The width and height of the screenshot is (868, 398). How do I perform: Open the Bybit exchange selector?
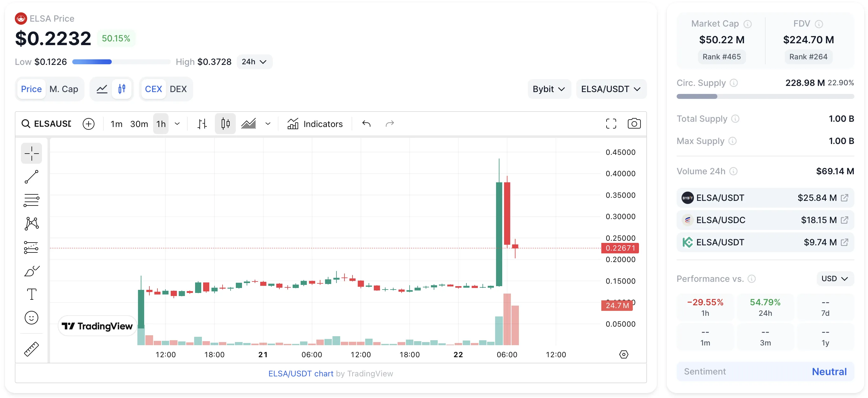point(549,89)
